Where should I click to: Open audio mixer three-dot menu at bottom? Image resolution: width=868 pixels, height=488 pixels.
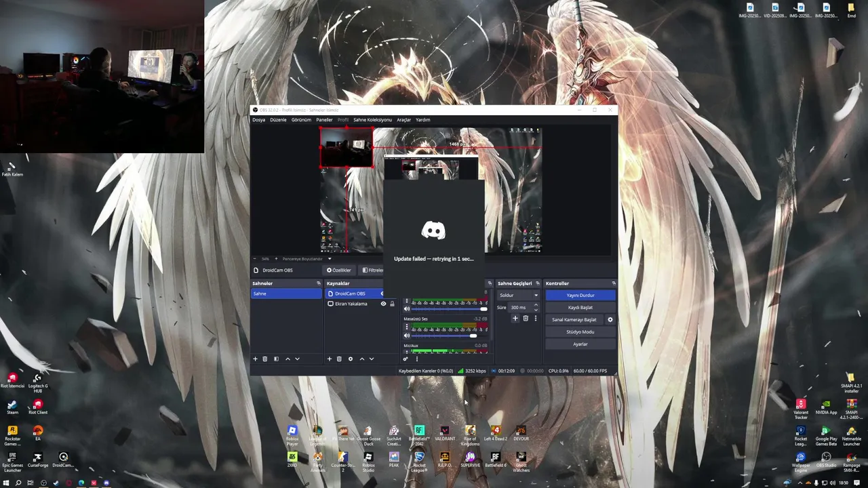[x=417, y=359]
